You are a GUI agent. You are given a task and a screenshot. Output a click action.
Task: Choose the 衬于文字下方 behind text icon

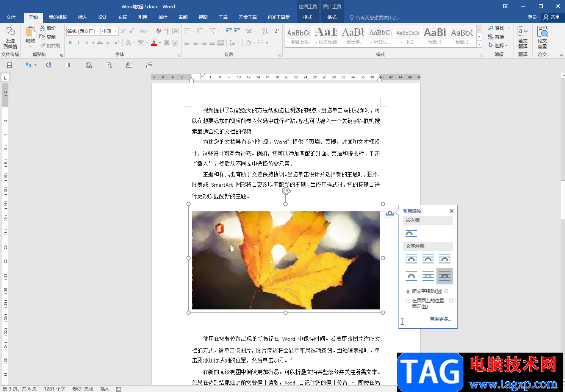(428, 276)
